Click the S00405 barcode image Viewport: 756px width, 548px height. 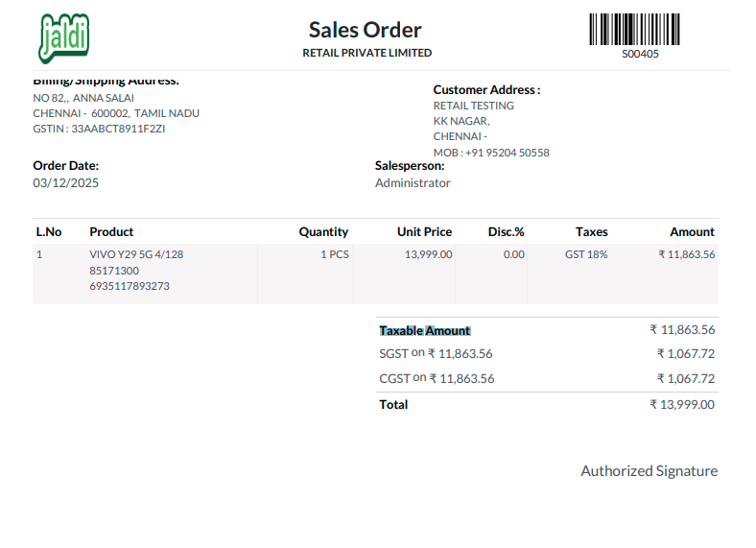click(x=634, y=30)
